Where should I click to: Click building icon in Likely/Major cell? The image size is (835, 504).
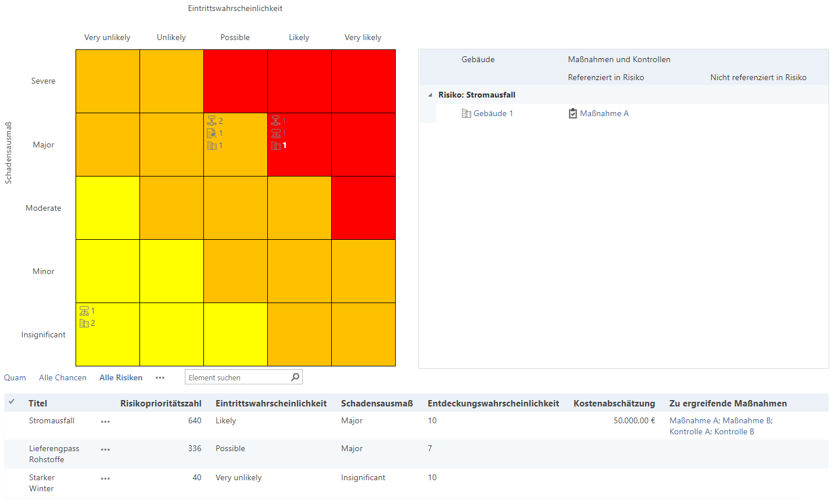(275, 145)
